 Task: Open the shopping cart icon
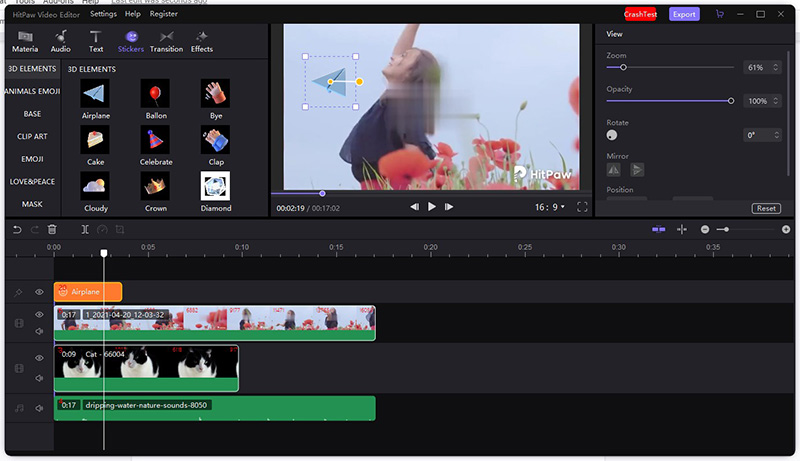[x=719, y=14]
